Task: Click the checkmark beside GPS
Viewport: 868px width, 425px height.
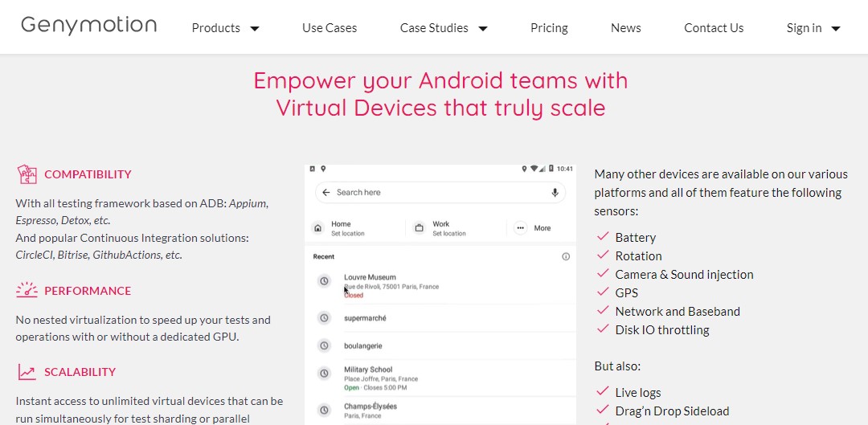Action: pyautogui.click(x=603, y=292)
